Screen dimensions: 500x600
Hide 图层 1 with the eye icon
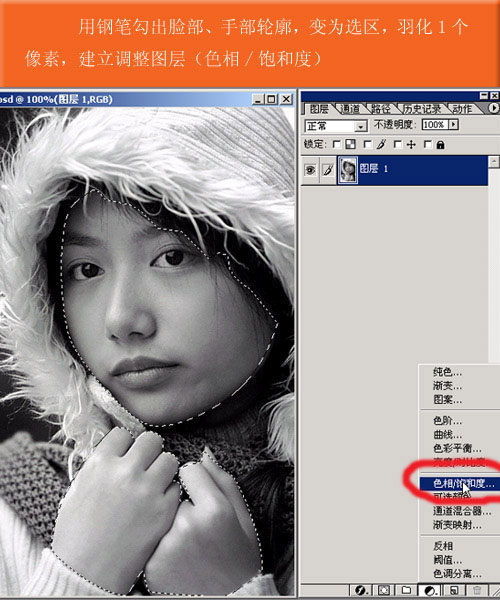pos(310,170)
